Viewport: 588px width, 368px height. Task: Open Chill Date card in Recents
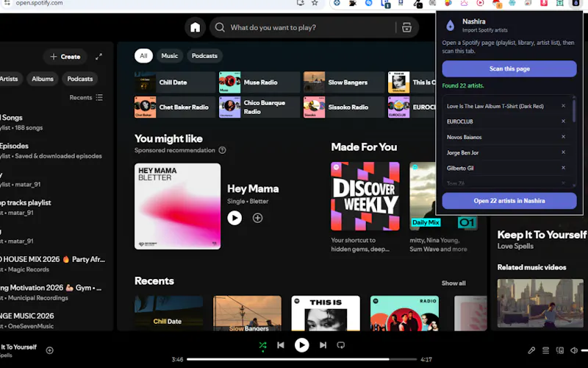(169, 314)
